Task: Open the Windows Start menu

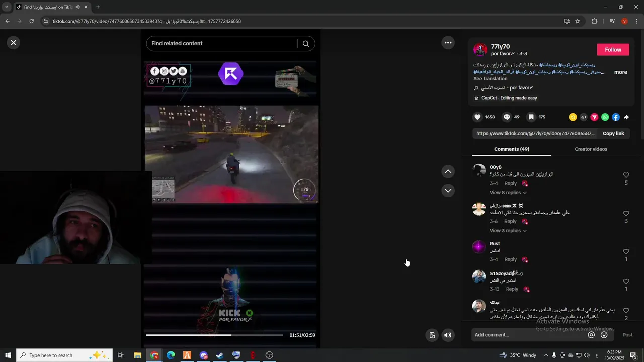Action: pyautogui.click(x=8, y=355)
